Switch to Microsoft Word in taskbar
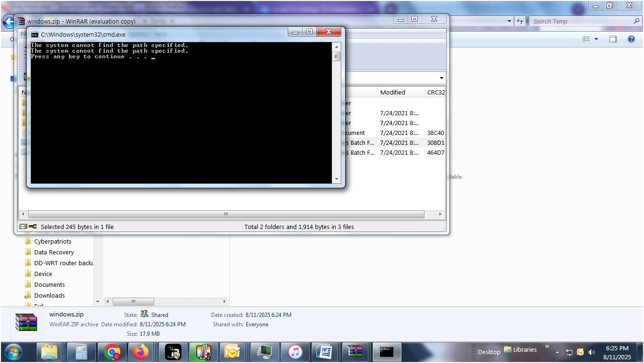This screenshot has width=644, height=363. (x=325, y=352)
